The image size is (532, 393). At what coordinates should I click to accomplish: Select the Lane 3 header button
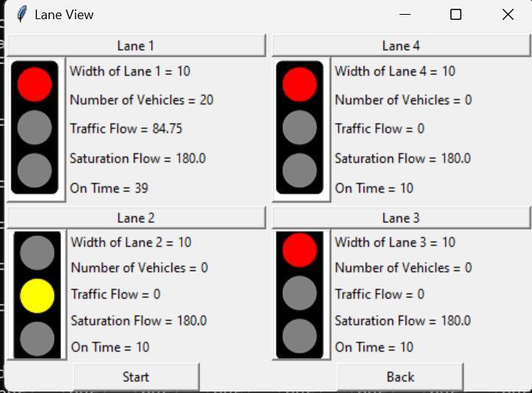401,218
